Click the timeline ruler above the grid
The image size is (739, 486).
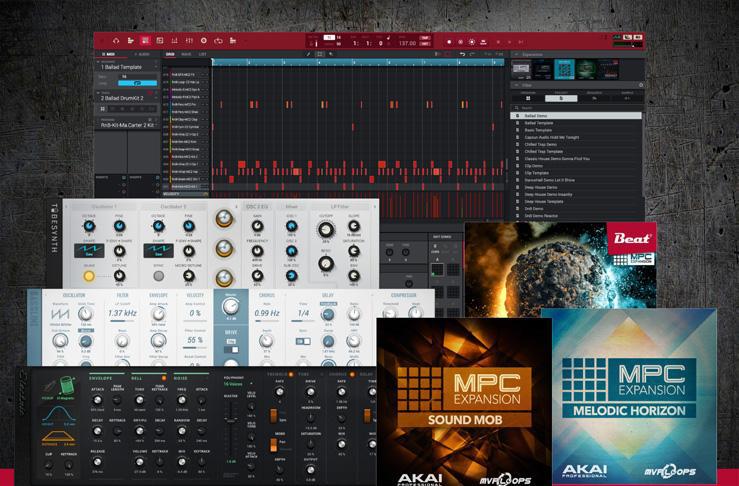[358, 62]
